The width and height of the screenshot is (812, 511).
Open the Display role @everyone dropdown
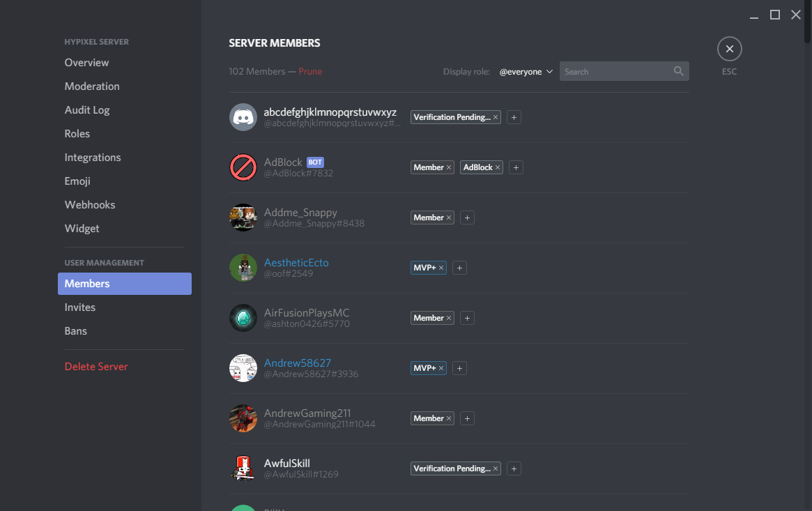click(526, 71)
